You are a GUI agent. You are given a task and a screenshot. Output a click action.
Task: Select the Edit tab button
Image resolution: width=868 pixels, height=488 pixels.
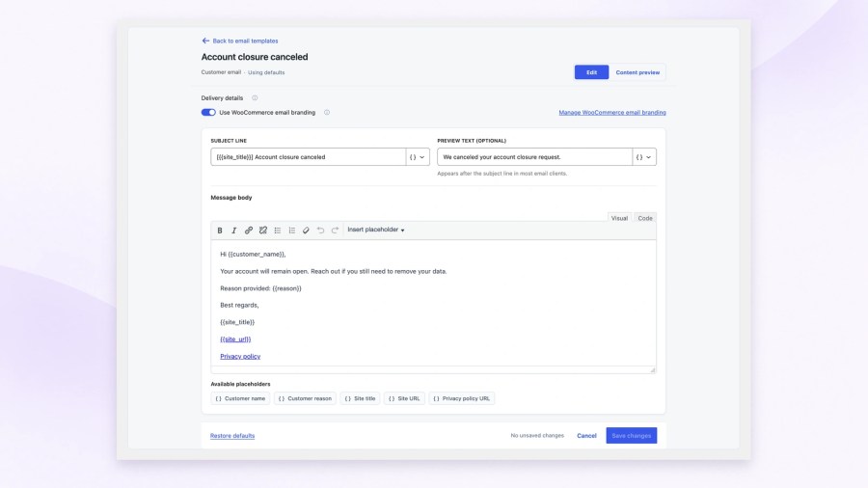point(591,72)
